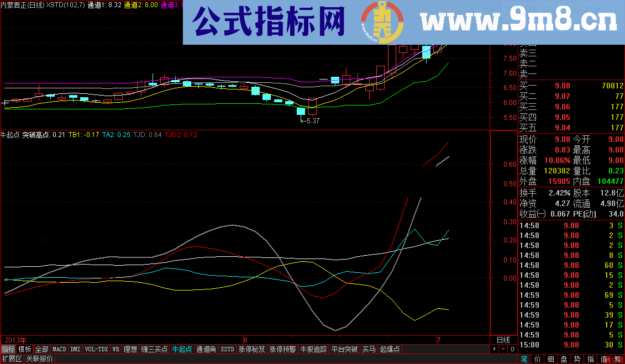Toggle the 指标 (indicator) mode button
Image resolution: width=625 pixels, height=364 pixels.
coord(8,349)
